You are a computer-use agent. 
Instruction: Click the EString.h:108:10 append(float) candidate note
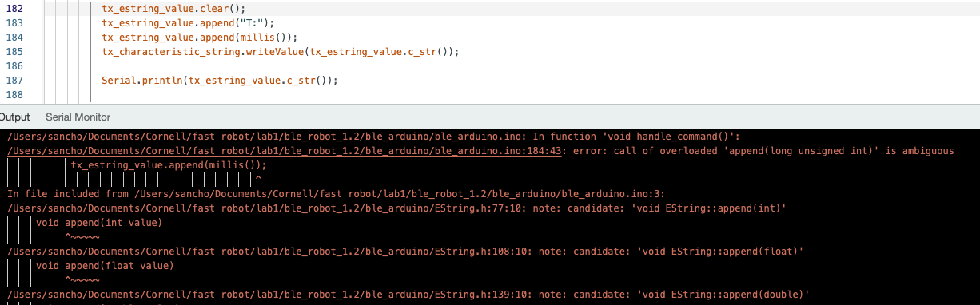[x=404, y=252]
